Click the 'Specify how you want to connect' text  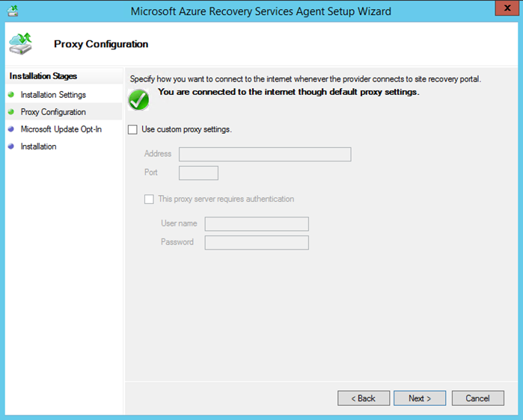(x=305, y=79)
